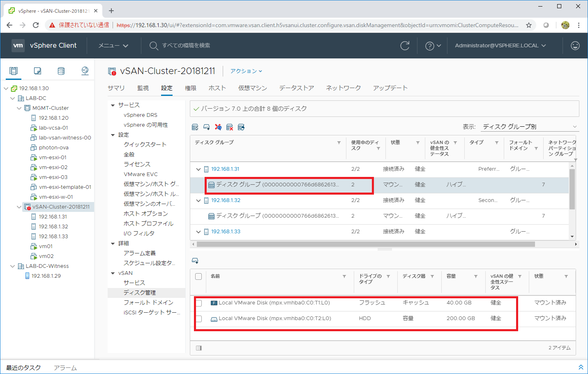588x374 pixels.
Task: Click the remove disk group icon
Action: tap(230, 127)
